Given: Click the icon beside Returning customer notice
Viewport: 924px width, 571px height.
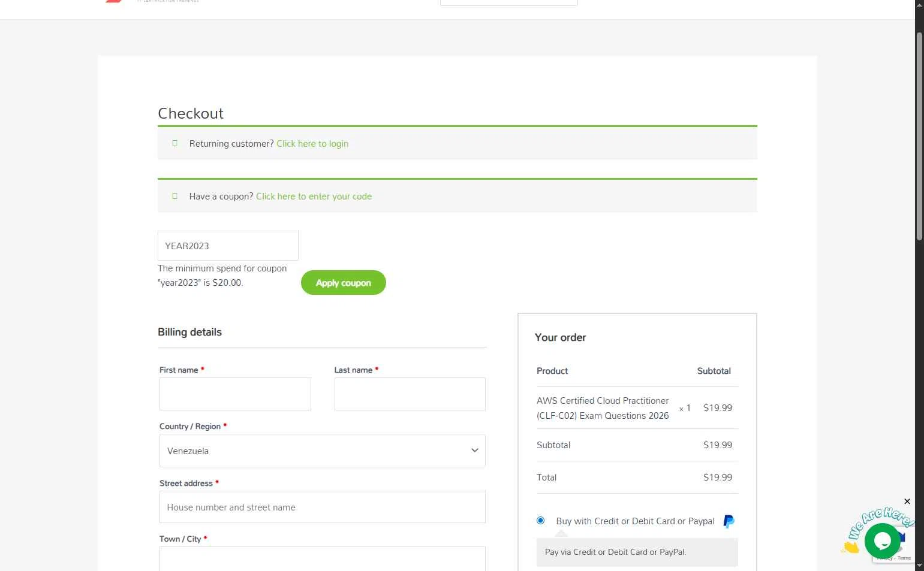Looking at the screenshot, I should point(175,144).
